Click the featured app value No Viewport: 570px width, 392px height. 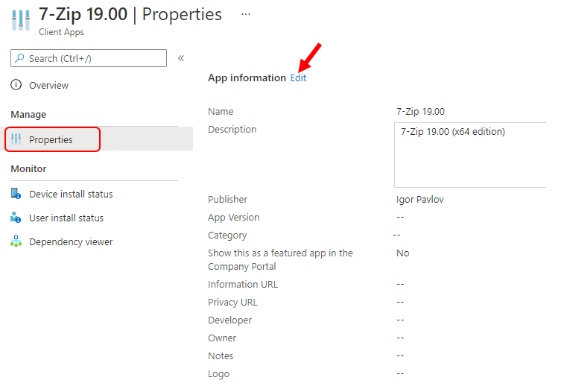403,253
